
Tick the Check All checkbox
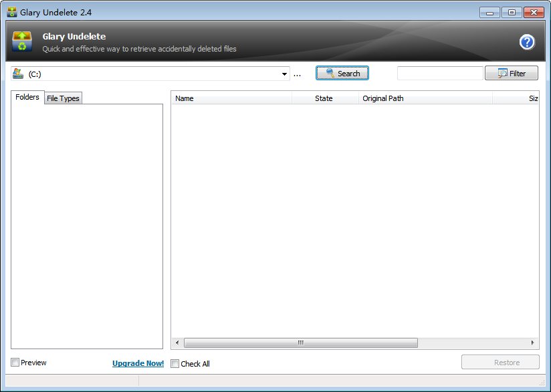(x=175, y=364)
